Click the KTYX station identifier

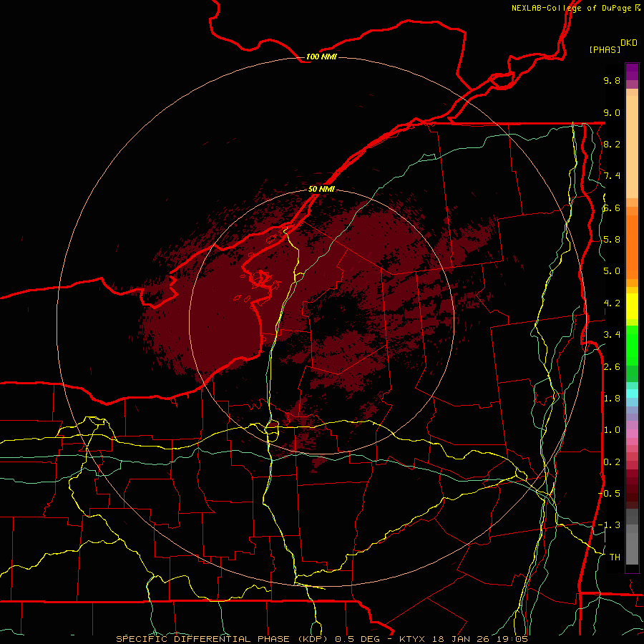(x=413, y=639)
